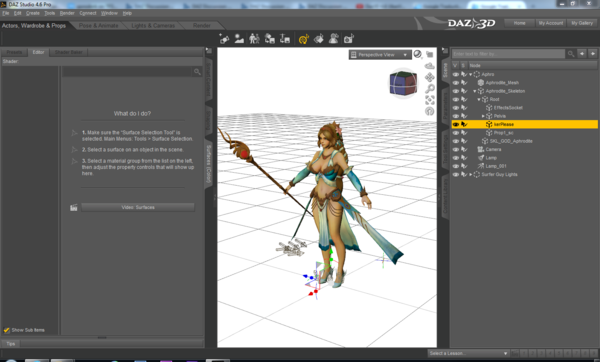The image size is (600, 362).
Task: Toggle visibility of Aphrodite_Mesh
Action: point(455,83)
